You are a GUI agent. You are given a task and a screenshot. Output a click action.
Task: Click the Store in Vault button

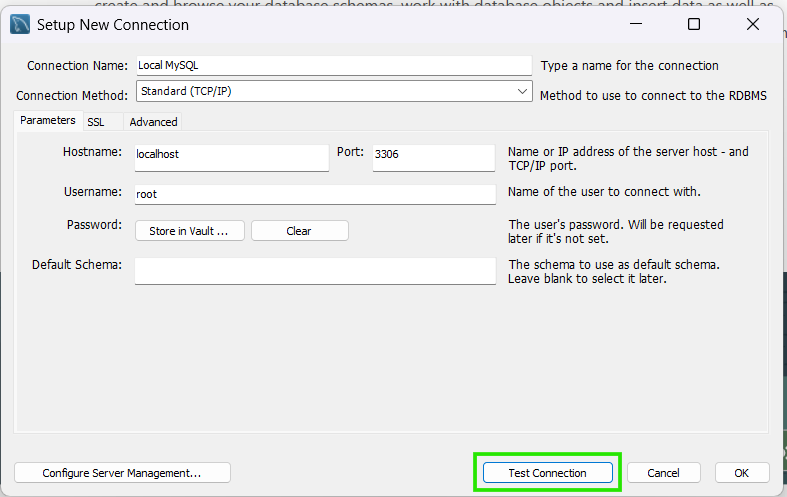point(190,231)
